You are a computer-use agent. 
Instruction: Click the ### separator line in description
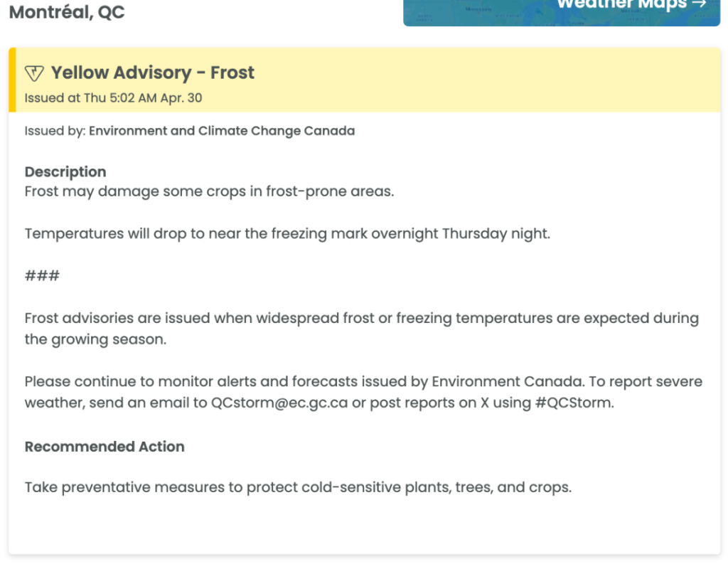point(42,276)
